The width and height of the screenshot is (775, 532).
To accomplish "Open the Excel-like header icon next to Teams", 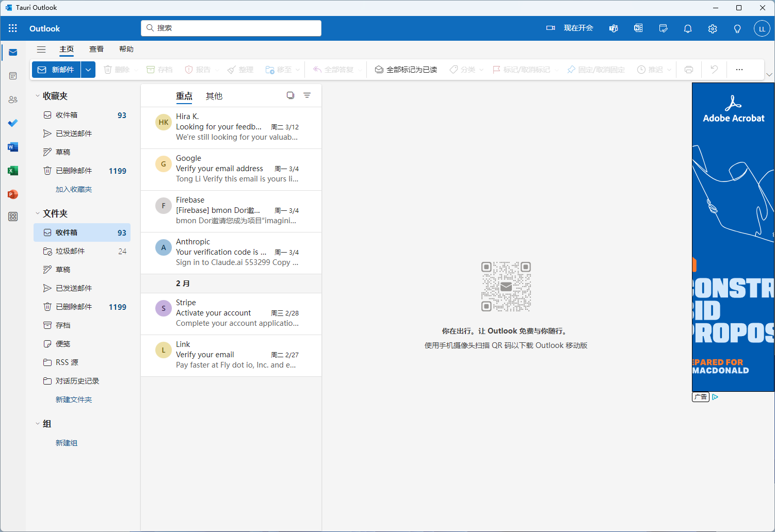I will tap(638, 28).
